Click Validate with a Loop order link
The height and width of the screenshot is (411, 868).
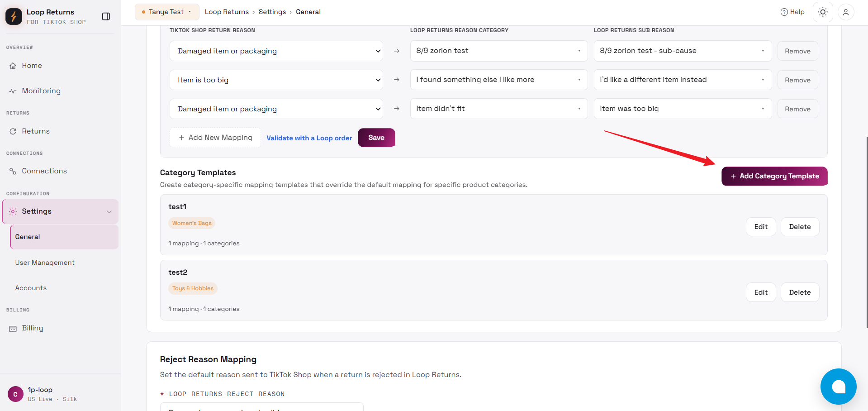pyautogui.click(x=309, y=138)
